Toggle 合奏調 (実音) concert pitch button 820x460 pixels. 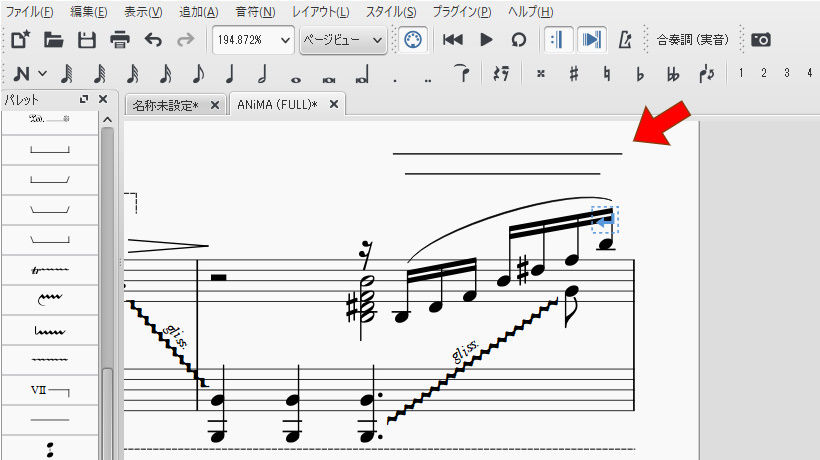pos(692,40)
